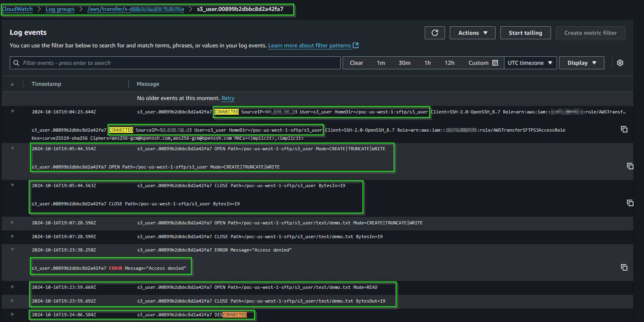Collapse the 19:23:38.250Z ERROR event row
Image resolution: width=644 pixels, height=322 pixels.
pos(13,249)
